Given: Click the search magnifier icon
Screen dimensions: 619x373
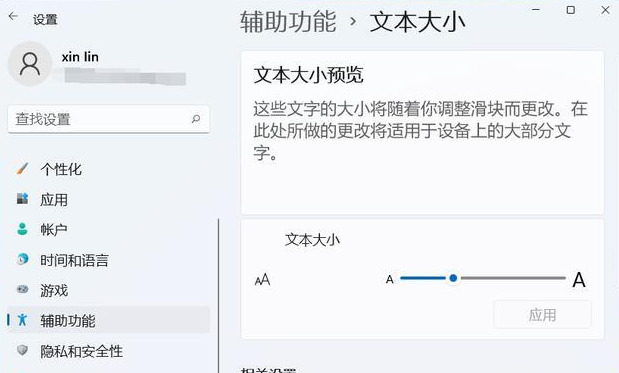Looking at the screenshot, I should point(196,118).
